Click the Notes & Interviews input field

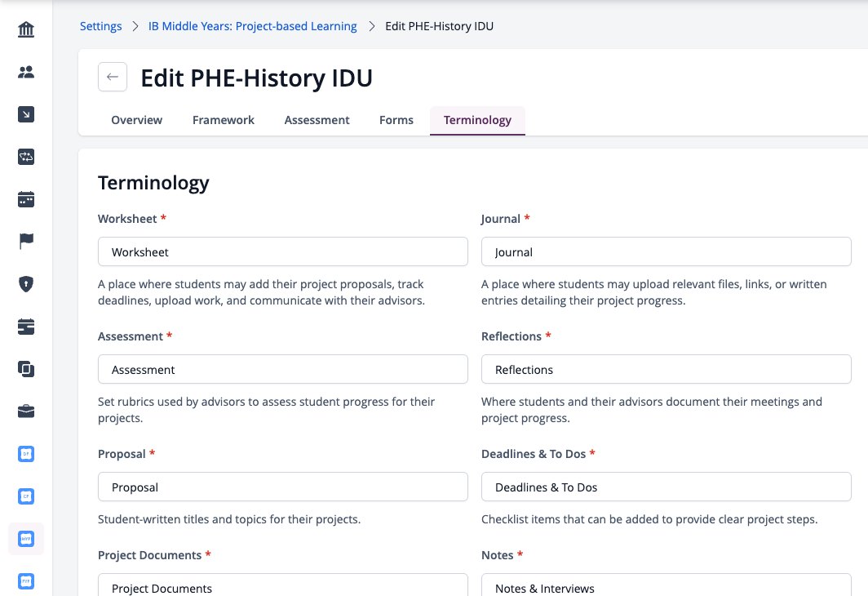[x=666, y=585]
